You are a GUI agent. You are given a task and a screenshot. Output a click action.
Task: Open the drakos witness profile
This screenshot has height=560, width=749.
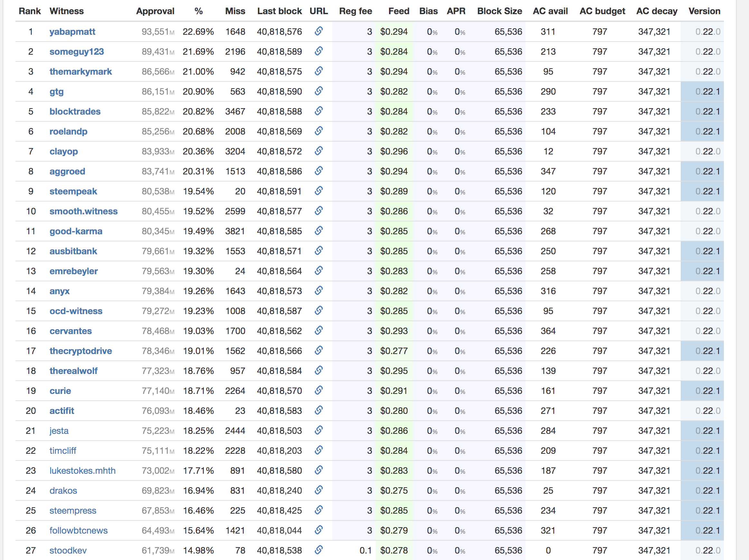coord(63,491)
